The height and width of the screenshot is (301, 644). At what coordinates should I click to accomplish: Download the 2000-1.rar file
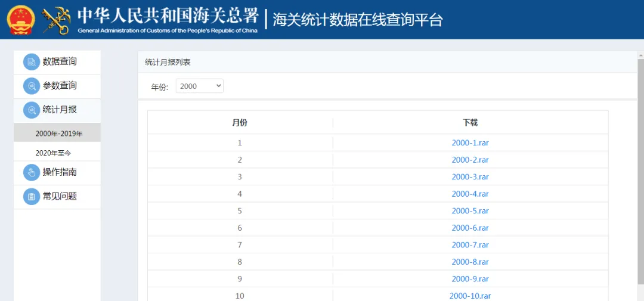click(470, 143)
